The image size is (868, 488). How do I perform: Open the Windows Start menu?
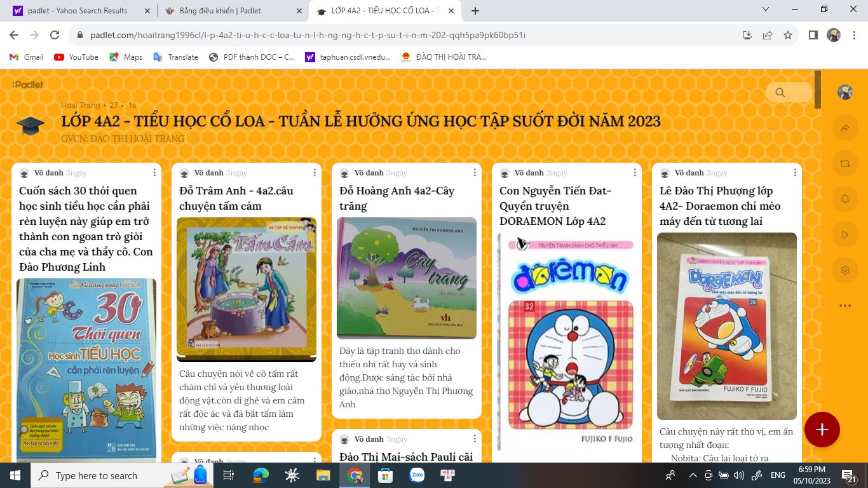(15, 475)
